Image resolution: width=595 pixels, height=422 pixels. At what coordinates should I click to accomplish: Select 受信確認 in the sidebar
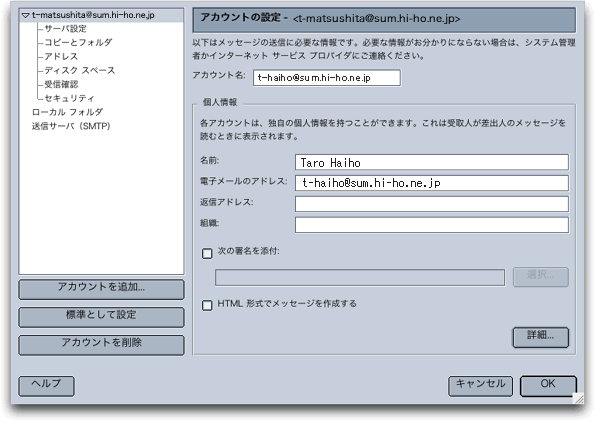coord(61,84)
